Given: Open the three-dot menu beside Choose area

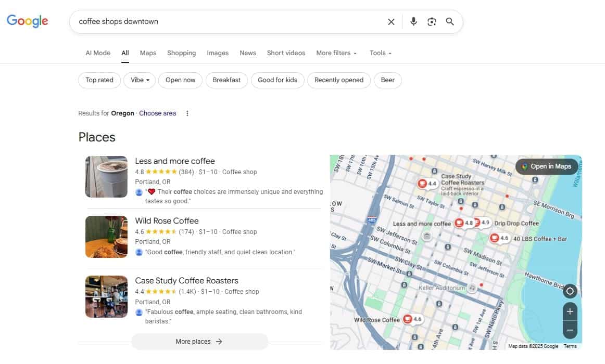Looking at the screenshot, I should (187, 113).
